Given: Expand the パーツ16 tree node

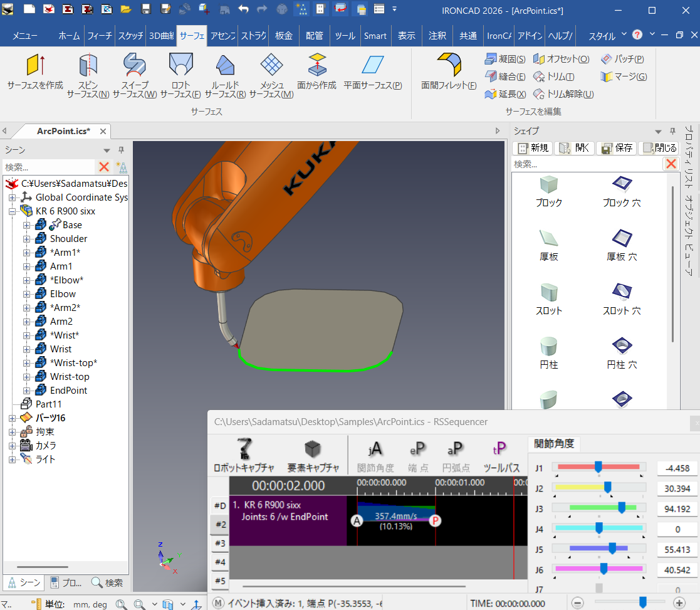Looking at the screenshot, I should [x=13, y=418].
